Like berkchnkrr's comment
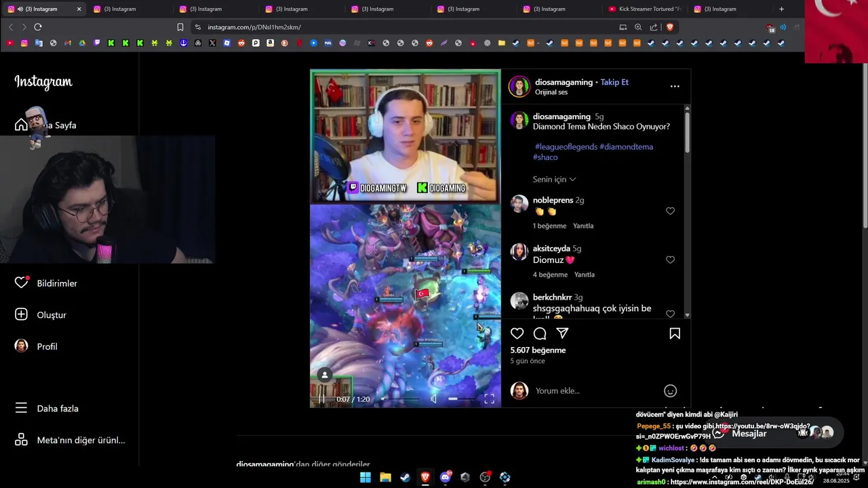 point(670,314)
